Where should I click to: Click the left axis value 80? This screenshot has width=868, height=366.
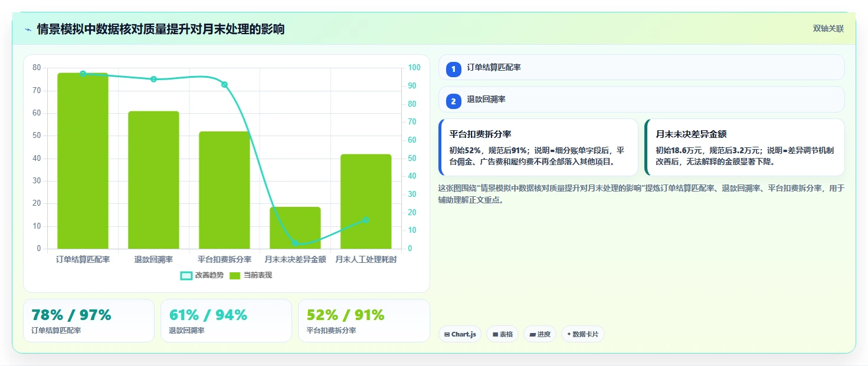point(37,68)
